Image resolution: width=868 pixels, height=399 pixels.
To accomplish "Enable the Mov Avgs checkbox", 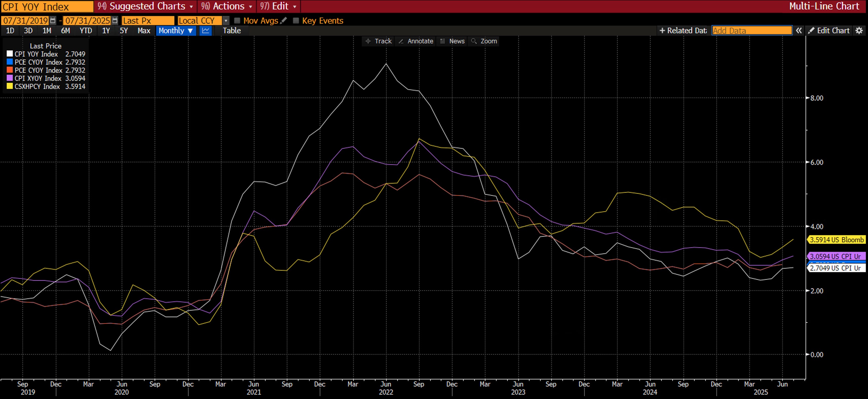I will pyautogui.click(x=237, y=21).
